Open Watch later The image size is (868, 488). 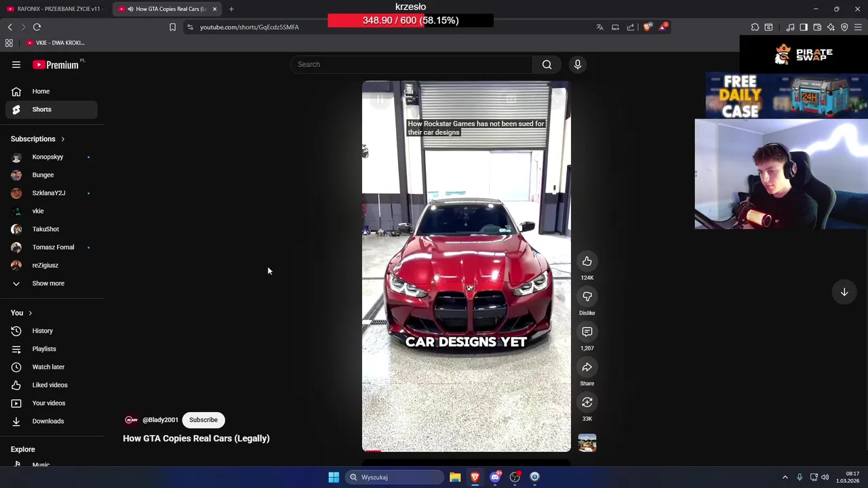pyautogui.click(x=52, y=367)
